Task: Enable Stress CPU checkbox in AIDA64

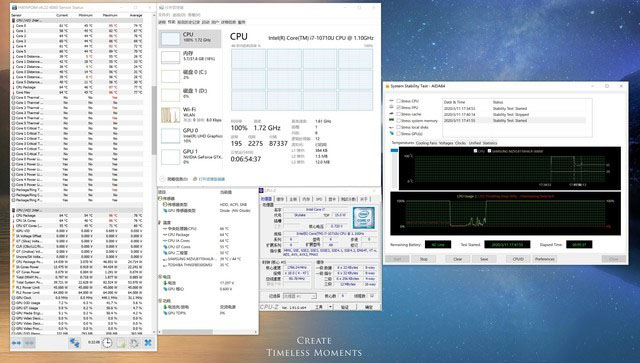Action: coord(399,101)
